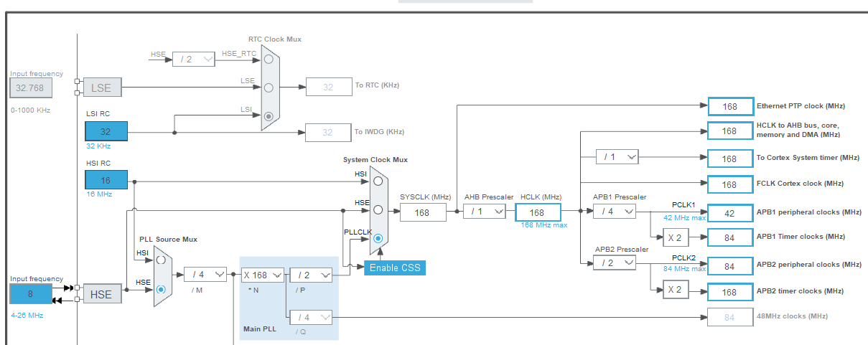The image size is (868, 345).
Task: Open the AHB Prescaler dropdown
Action: click(484, 212)
